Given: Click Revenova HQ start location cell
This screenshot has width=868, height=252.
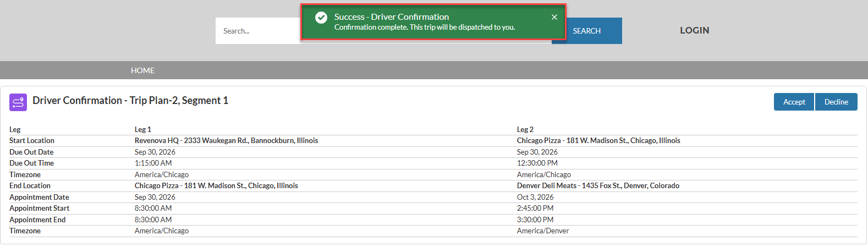Looking at the screenshot, I should click(x=226, y=141).
